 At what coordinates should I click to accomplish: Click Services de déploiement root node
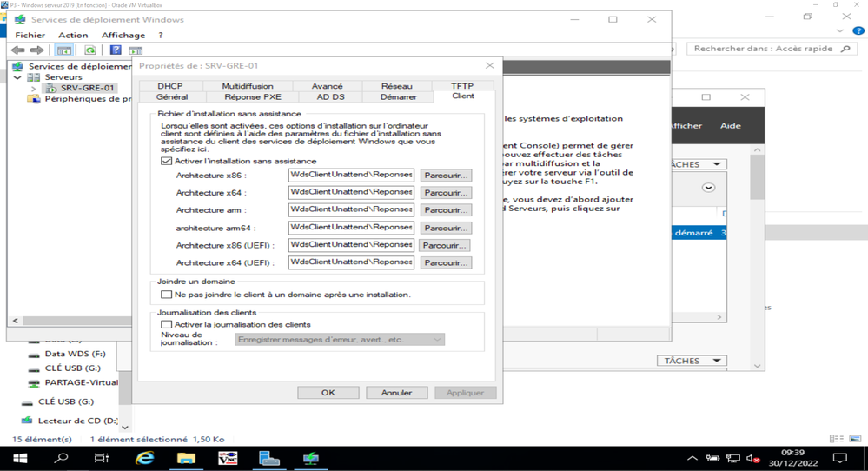(80, 66)
